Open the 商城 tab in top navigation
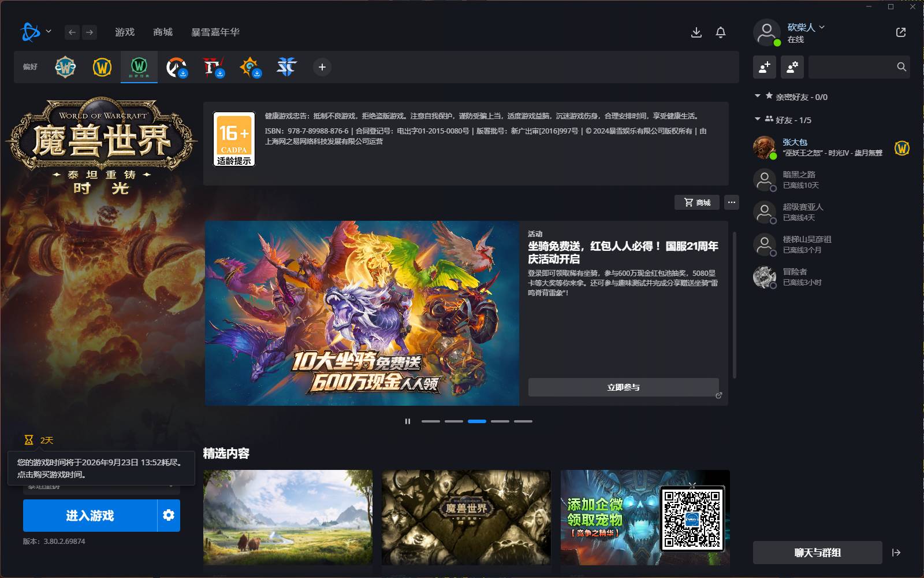This screenshot has width=924, height=578. click(163, 32)
